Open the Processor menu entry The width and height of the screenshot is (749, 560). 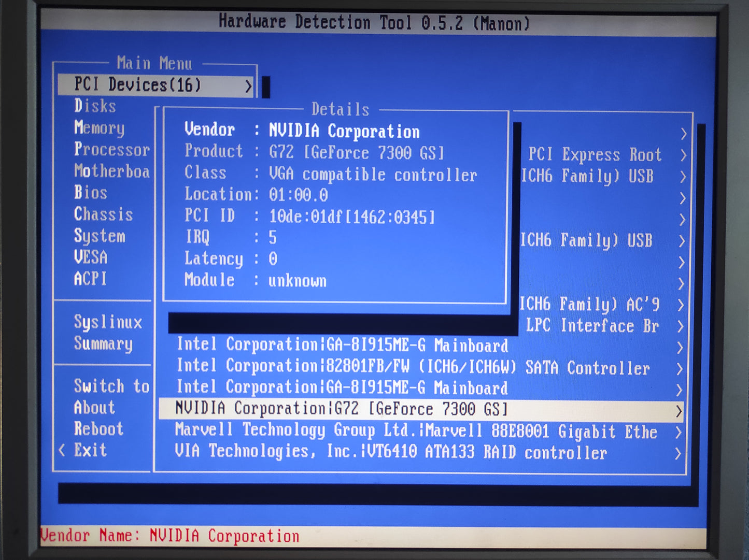click(111, 150)
